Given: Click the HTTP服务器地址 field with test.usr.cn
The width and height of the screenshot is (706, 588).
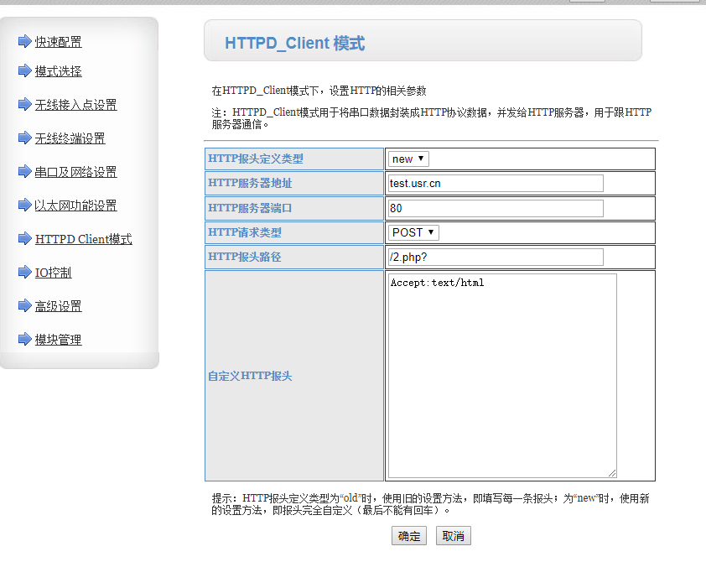Looking at the screenshot, I should click(x=496, y=183).
